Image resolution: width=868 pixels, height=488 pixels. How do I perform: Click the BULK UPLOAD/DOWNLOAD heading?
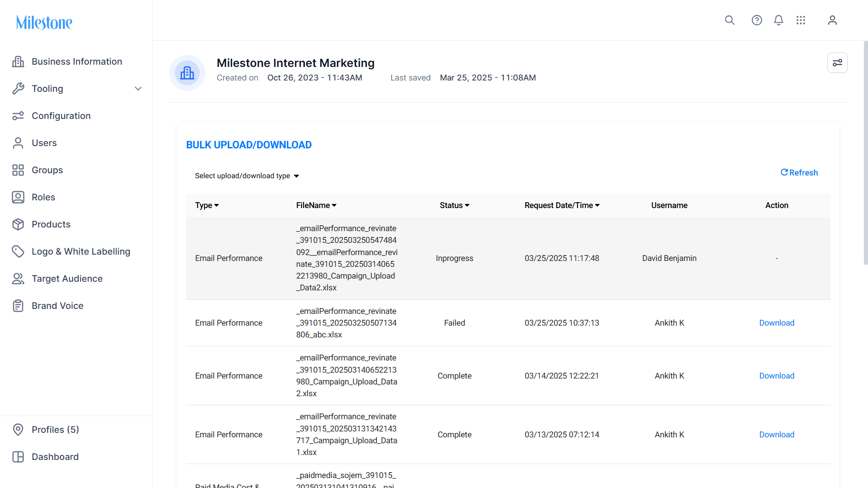click(x=249, y=145)
